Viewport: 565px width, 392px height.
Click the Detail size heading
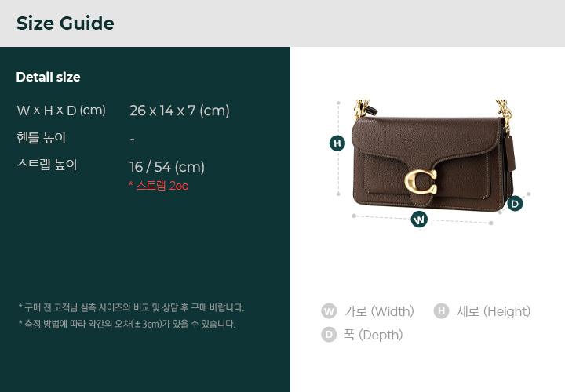(x=49, y=77)
